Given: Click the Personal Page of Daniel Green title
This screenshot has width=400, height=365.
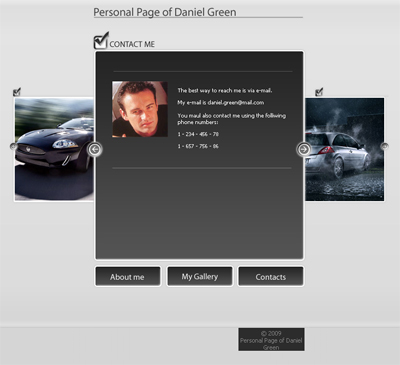Looking at the screenshot, I should coord(165,12).
